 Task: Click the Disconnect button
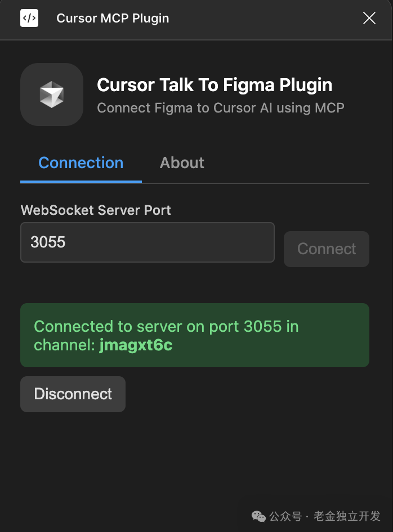[x=73, y=394]
